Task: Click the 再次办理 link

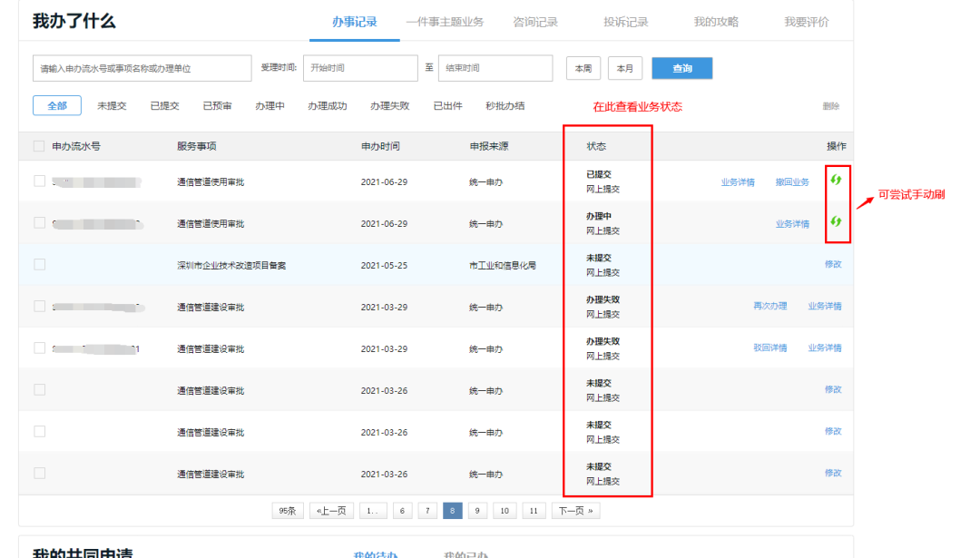Action: pos(770,306)
